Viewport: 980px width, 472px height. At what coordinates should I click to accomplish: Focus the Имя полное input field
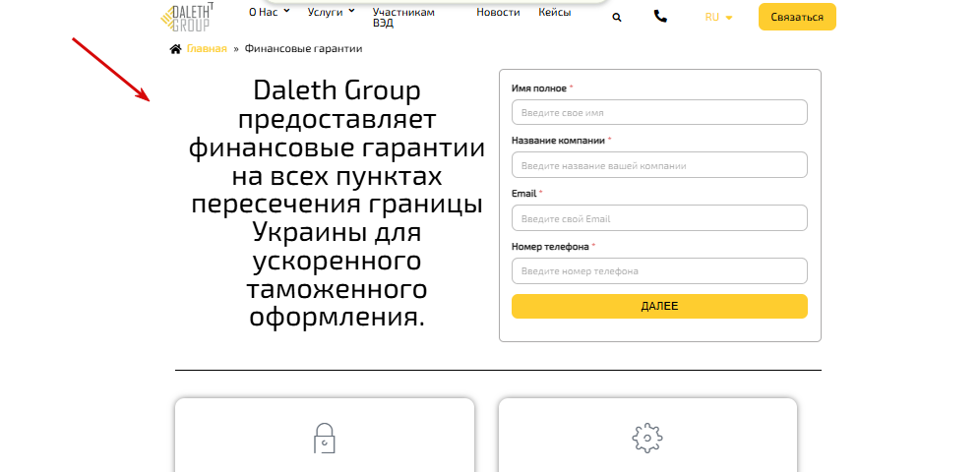(659, 112)
